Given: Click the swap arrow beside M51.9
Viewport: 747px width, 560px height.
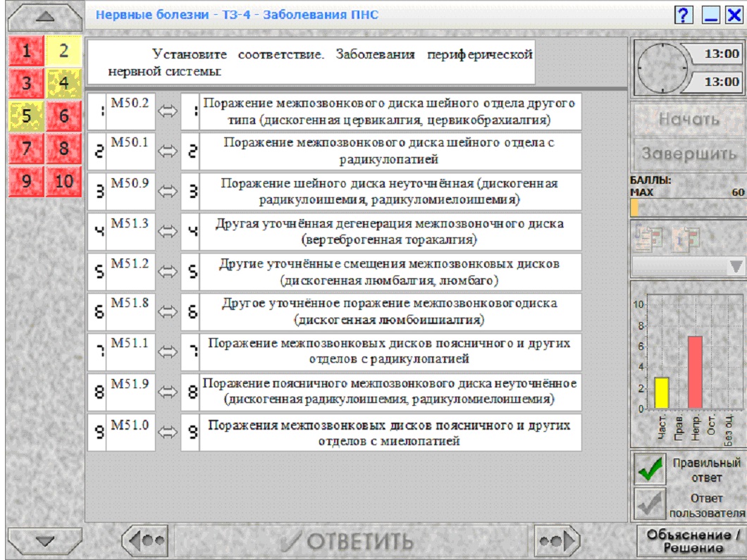Looking at the screenshot, I should (x=167, y=392).
